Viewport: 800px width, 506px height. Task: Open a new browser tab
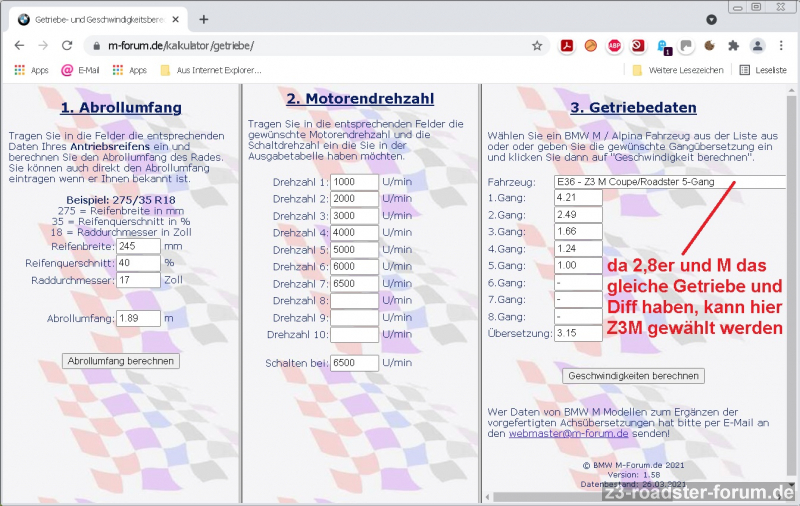pyautogui.click(x=204, y=19)
